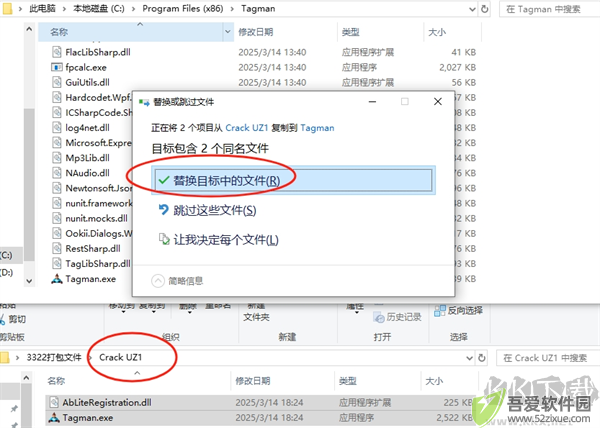Close the replace or skip files dialog

tap(438, 101)
